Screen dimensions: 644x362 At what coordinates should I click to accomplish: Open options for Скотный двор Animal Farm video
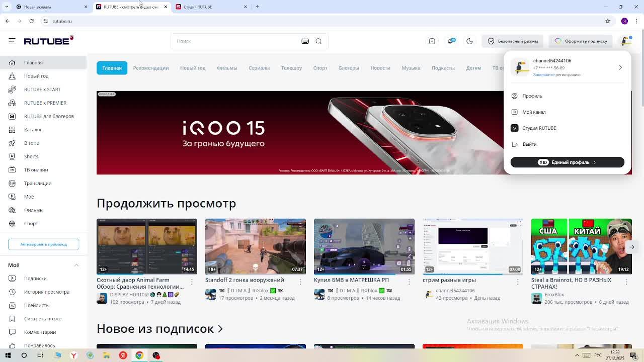[192, 282]
